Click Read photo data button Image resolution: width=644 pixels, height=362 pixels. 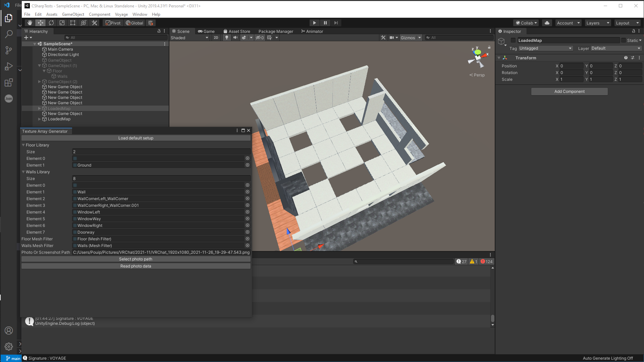point(136,266)
